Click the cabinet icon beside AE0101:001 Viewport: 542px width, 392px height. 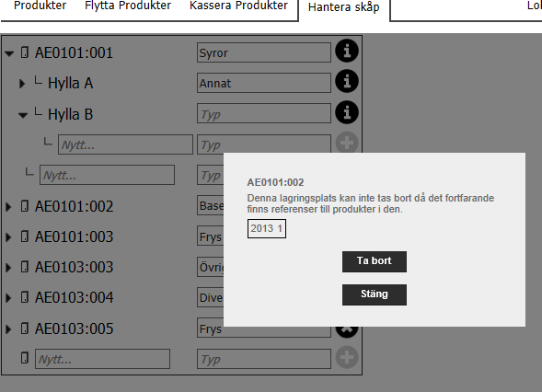tap(25, 52)
